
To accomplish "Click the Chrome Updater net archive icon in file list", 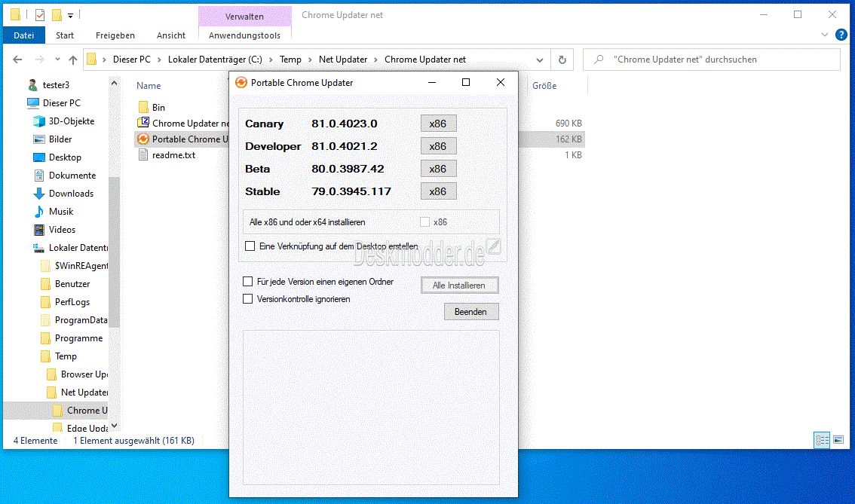I will click(x=143, y=123).
